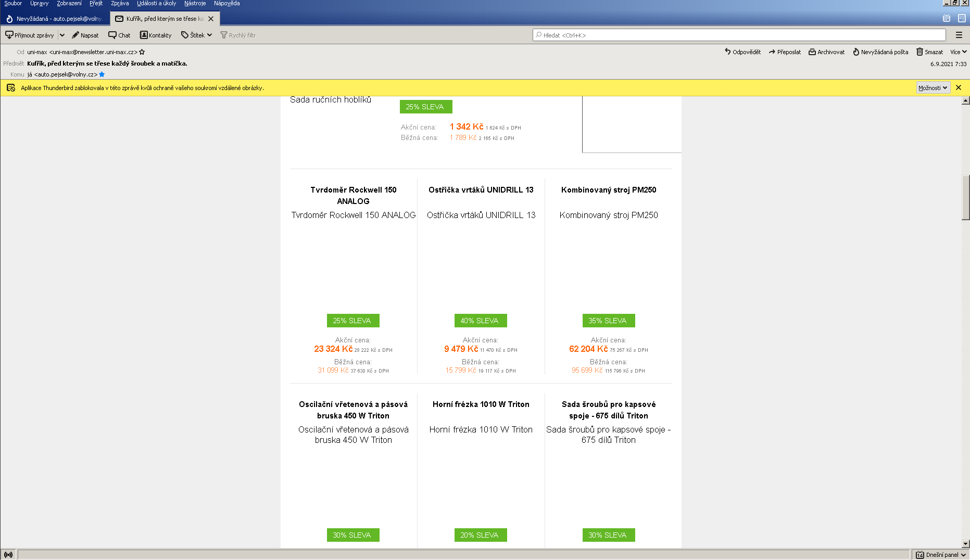The width and height of the screenshot is (970, 560).
Task: Open the Štítek tag dropdown
Action: click(196, 35)
